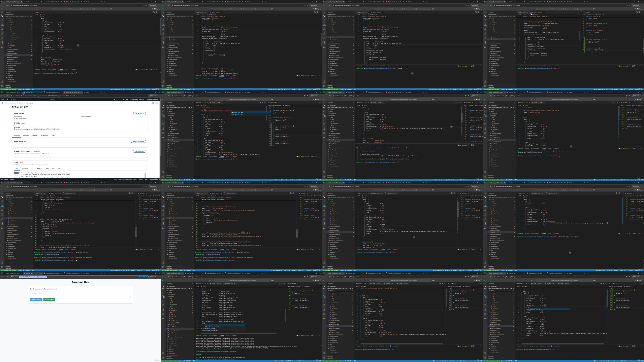This screenshot has height=362, width=644.
Task: Open account dropdown in AWS Secrets Manager frame
Action: pyautogui.click(x=152, y=100)
